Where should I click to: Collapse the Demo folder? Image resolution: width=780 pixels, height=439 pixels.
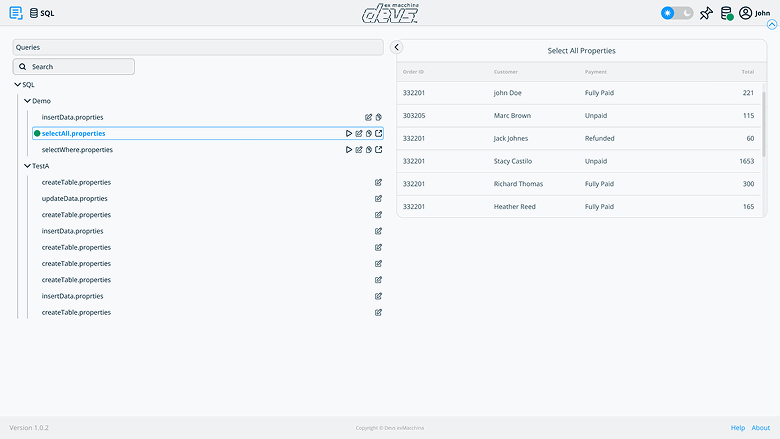28,101
